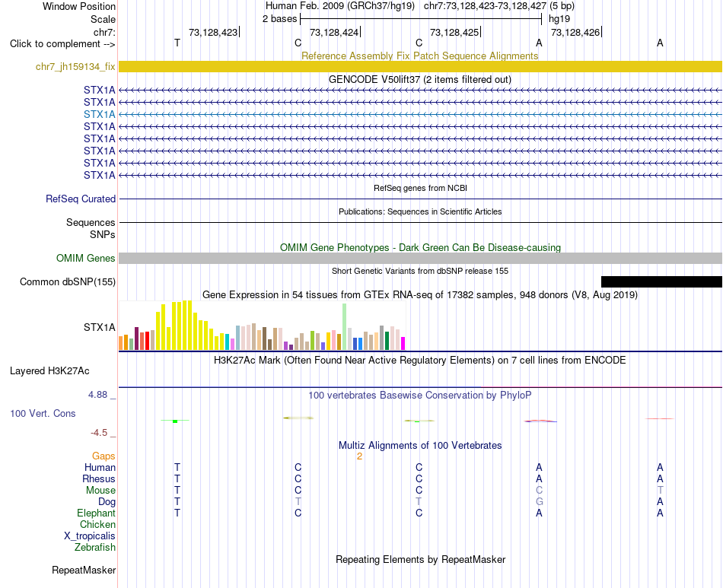The image size is (723, 588).
Task: Click the Sequences track label
Action: 91,223
